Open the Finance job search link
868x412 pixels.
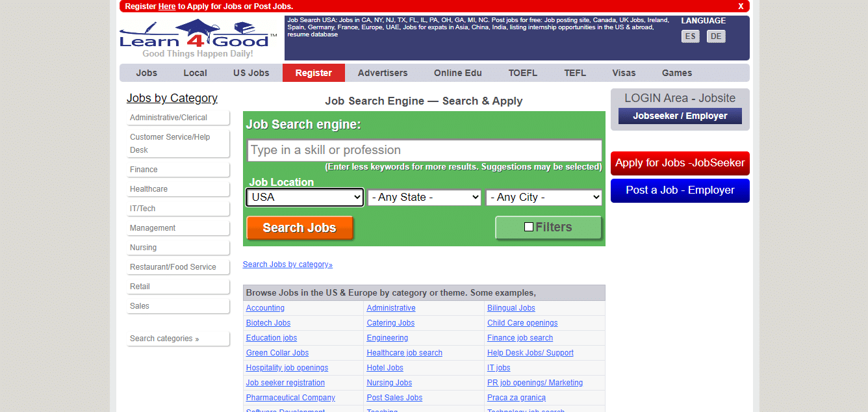click(x=520, y=338)
